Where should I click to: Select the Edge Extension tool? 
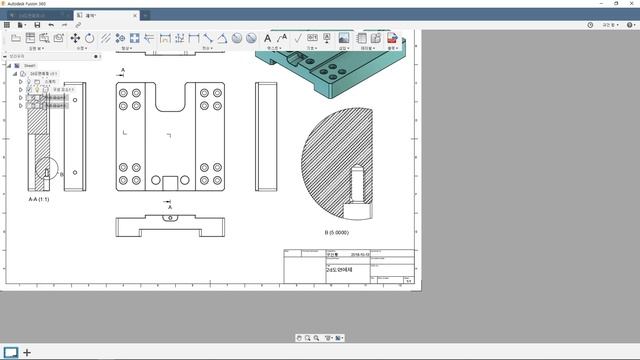149,38
